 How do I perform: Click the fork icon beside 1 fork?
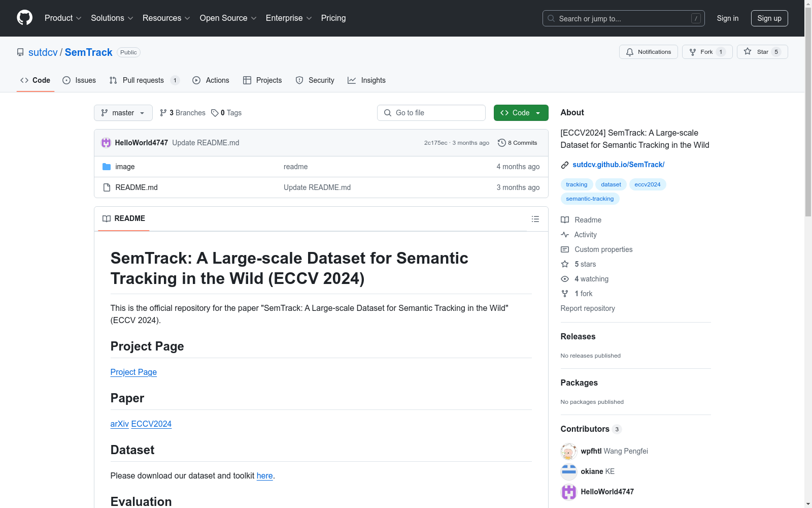(565, 294)
